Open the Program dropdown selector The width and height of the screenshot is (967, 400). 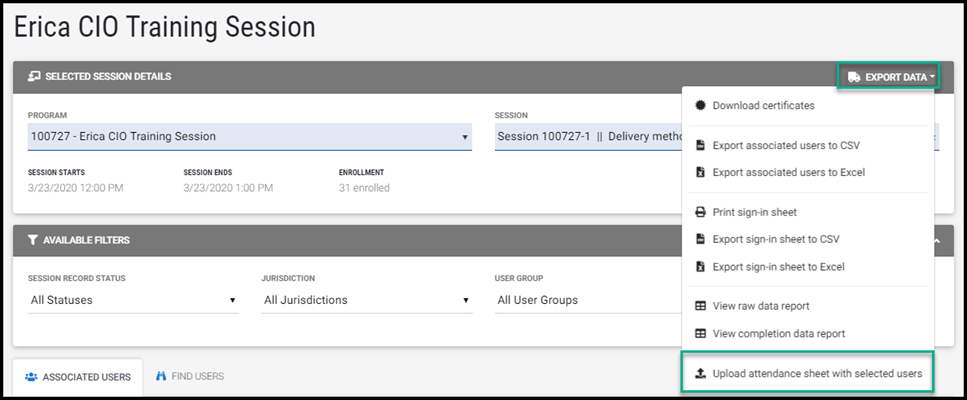[x=249, y=136]
